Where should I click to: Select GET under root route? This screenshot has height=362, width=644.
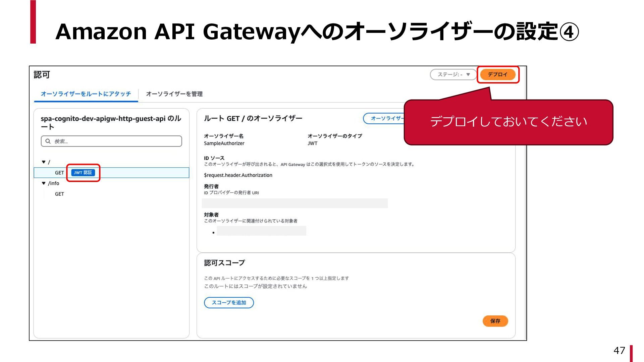pyautogui.click(x=59, y=173)
